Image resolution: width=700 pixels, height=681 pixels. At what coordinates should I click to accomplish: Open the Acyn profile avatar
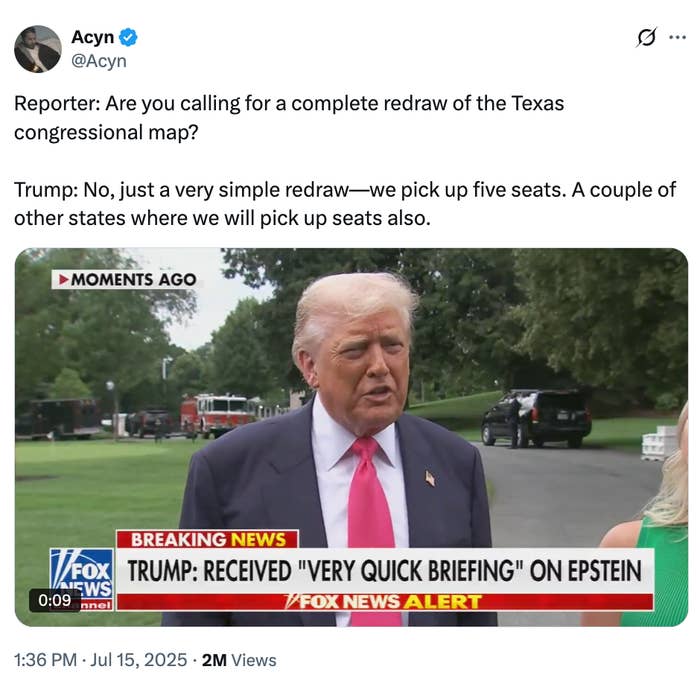(38, 49)
